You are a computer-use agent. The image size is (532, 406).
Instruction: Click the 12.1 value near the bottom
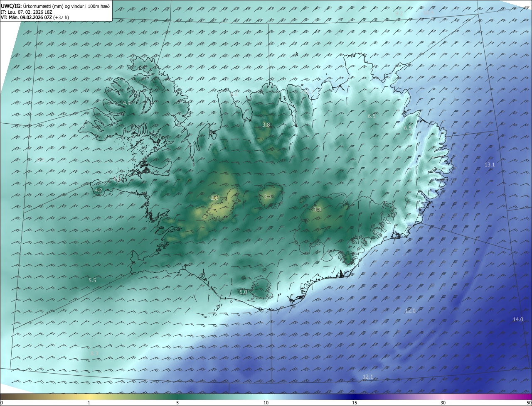coord(368,377)
